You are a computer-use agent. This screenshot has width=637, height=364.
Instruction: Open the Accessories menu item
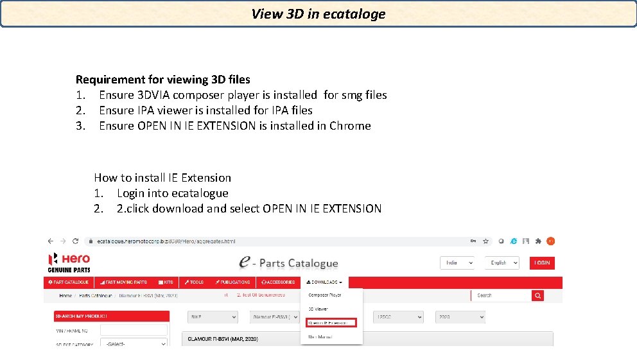click(x=278, y=282)
